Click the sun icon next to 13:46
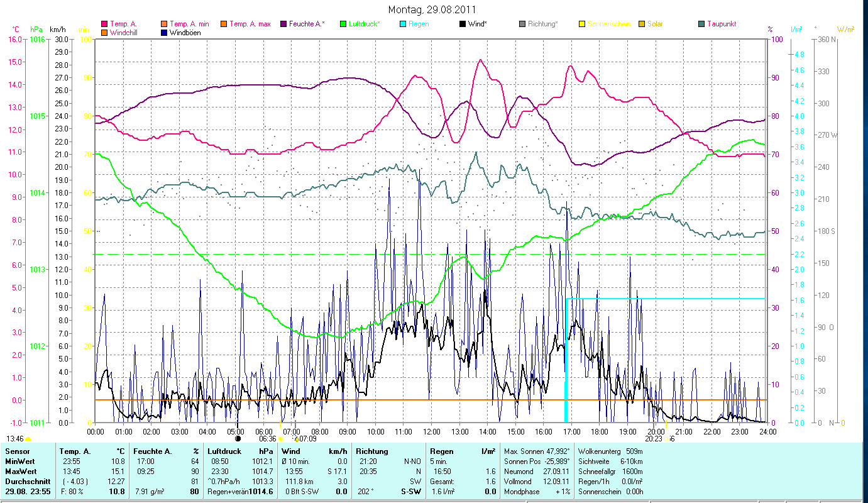Viewport: 868px width, 503px height. [x=28, y=439]
